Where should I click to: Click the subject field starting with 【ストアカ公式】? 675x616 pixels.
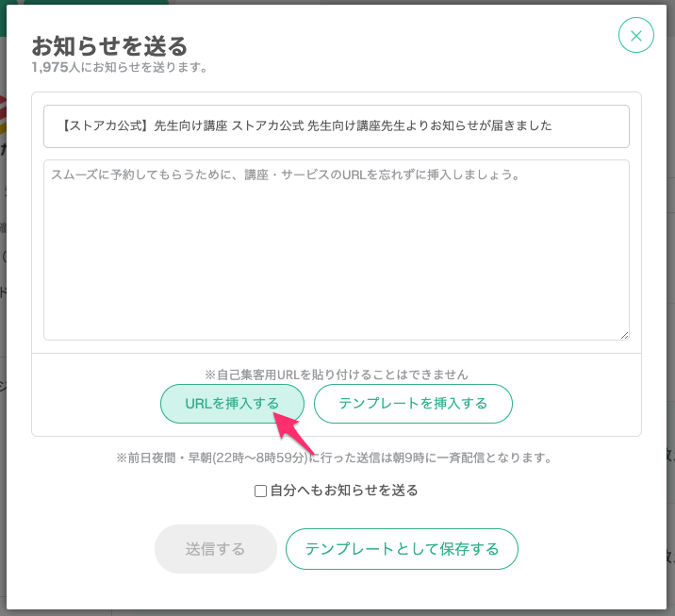click(337, 126)
